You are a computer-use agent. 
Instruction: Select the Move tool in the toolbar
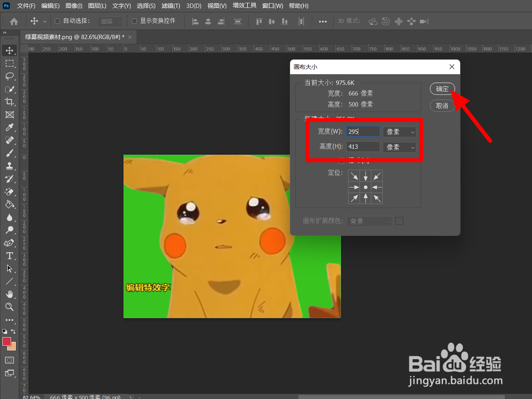coord(9,51)
